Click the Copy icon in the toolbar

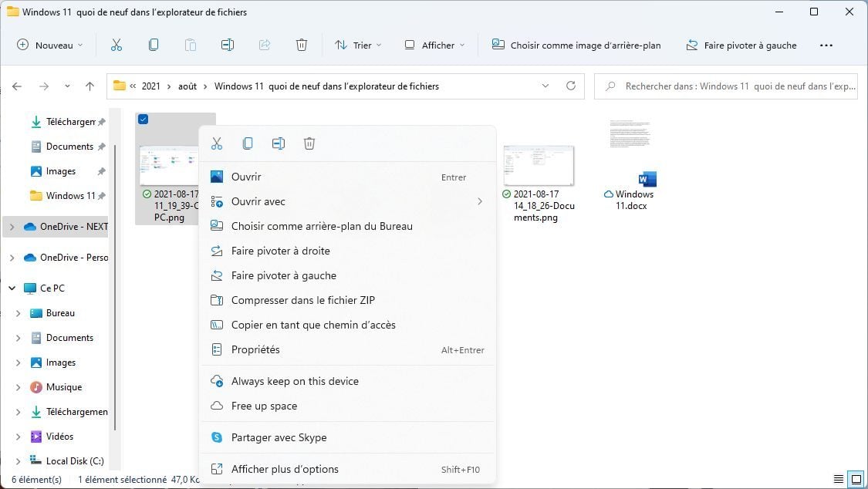click(154, 46)
